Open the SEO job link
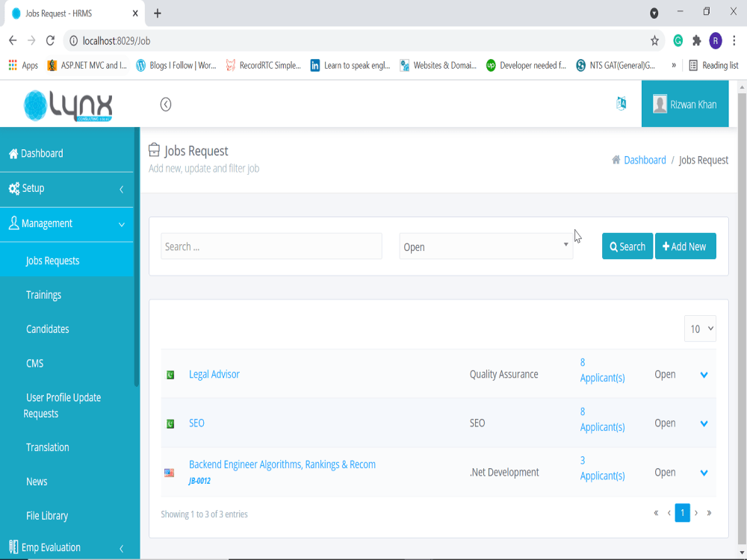 coord(196,423)
